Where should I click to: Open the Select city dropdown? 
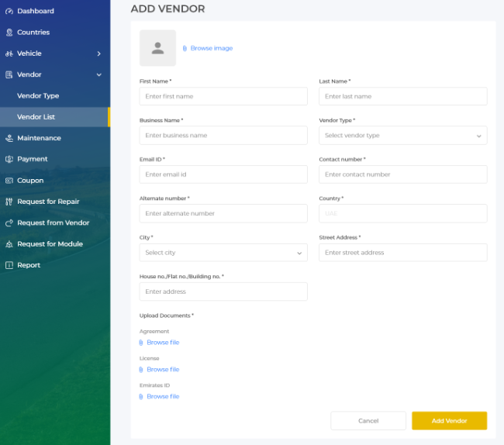click(223, 253)
